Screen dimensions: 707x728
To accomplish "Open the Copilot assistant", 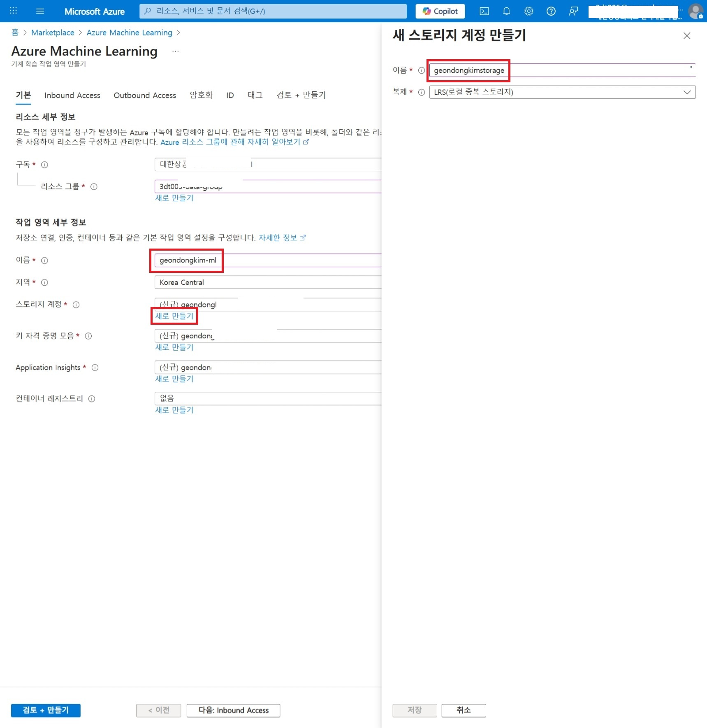I will click(x=440, y=11).
